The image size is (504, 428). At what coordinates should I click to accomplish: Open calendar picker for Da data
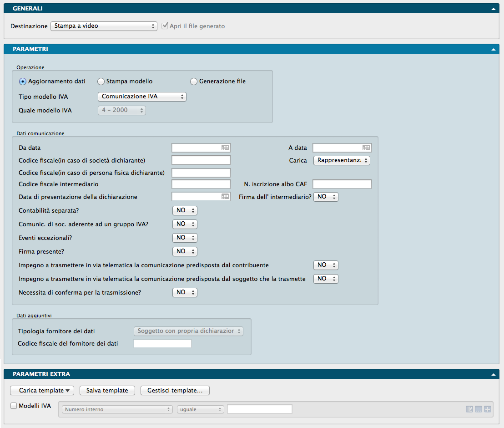pyautogui.click(x=225, y=148)
